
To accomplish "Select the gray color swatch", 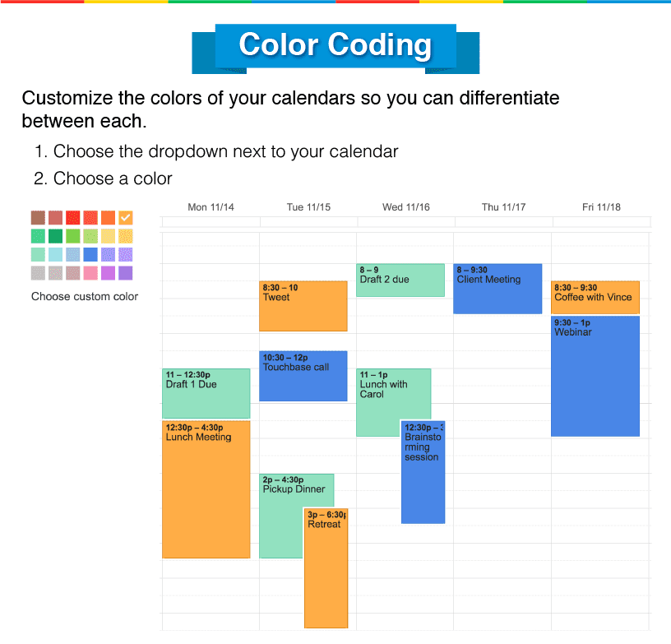I will click(38, 273).
